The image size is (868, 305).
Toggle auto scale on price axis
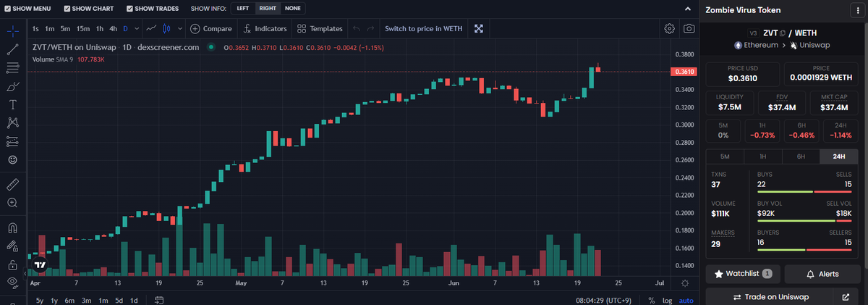pos(686,300)
